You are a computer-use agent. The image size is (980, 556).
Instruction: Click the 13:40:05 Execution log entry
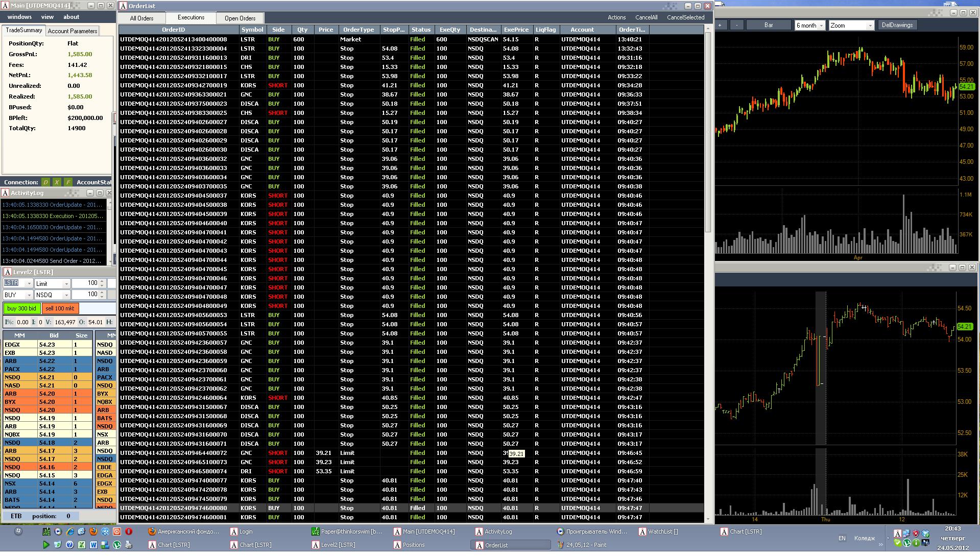[x=54, y=216]
